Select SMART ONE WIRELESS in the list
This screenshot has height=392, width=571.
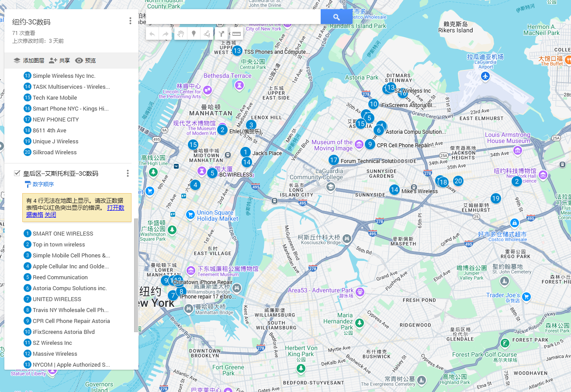coord(63,234)
